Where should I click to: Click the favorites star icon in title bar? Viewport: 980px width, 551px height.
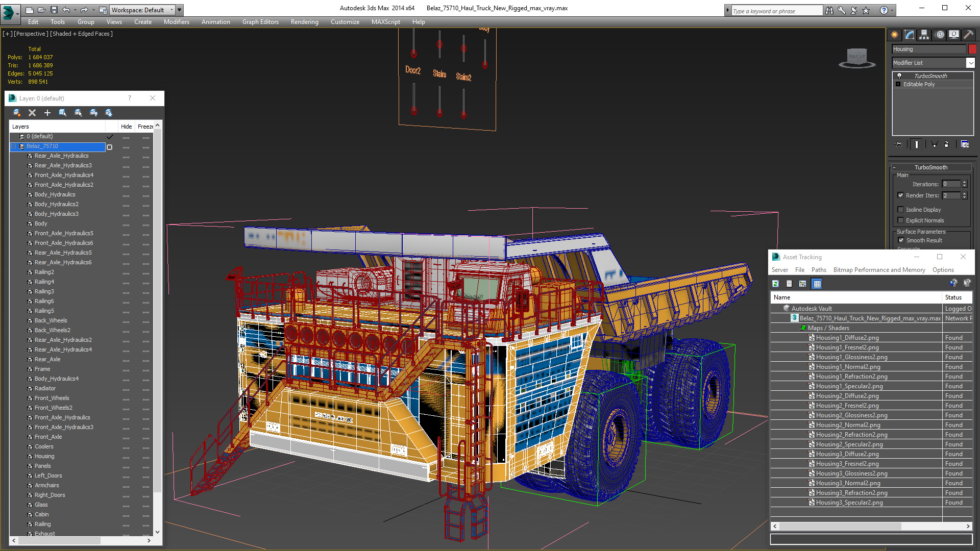[866, 10]
